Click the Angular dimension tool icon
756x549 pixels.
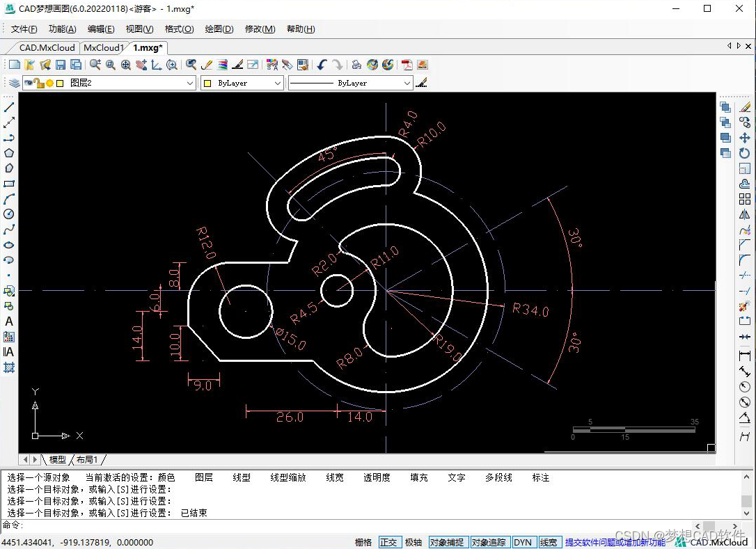pyautogui.click(x=745, y=418)
